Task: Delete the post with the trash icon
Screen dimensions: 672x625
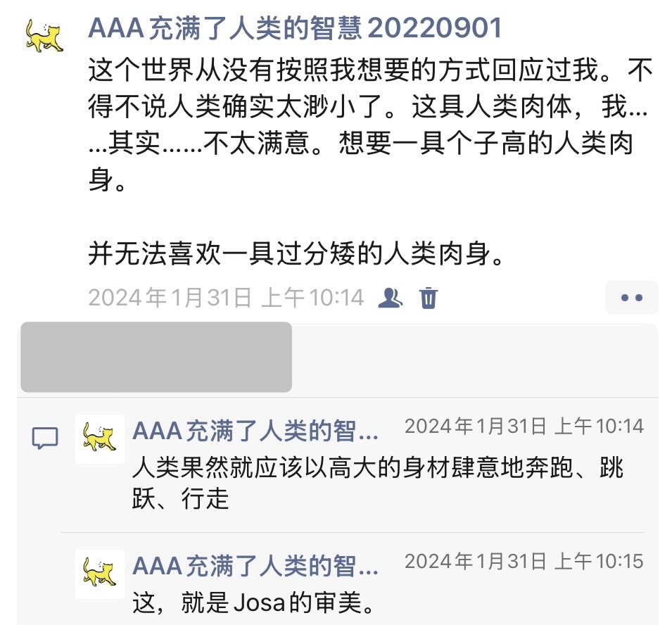Action: coord(428,298)
